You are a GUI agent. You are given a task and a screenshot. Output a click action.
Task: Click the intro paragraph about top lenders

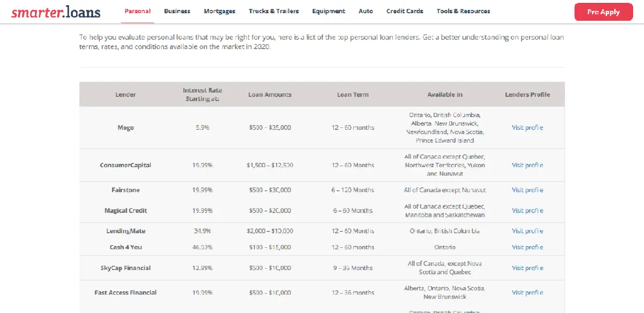point(321,42)
